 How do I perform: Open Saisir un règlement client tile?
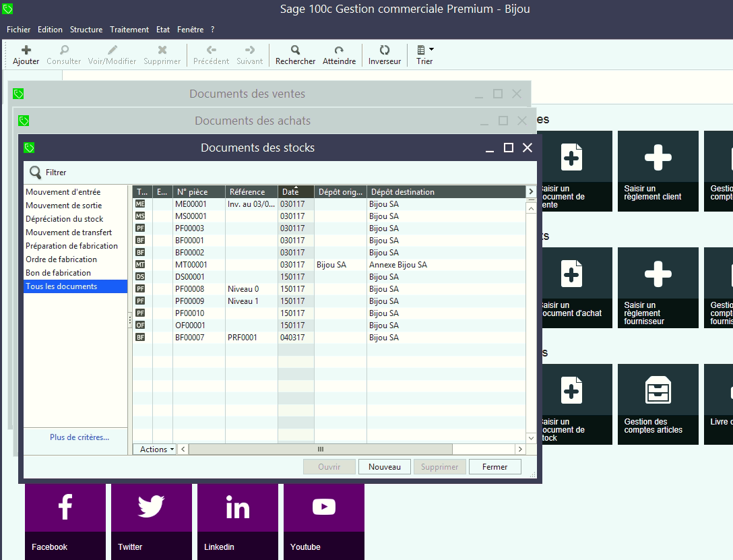pyautogui.click(x=658, y=171)
